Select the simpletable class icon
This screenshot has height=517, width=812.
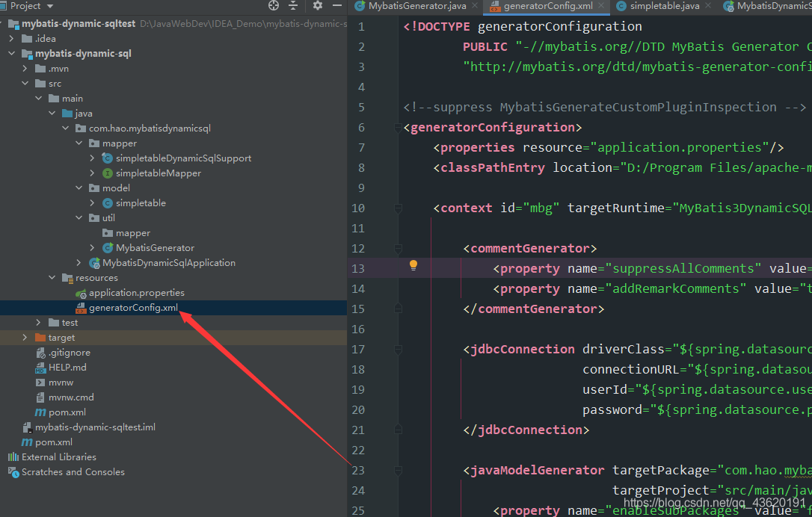click(107, 203)
